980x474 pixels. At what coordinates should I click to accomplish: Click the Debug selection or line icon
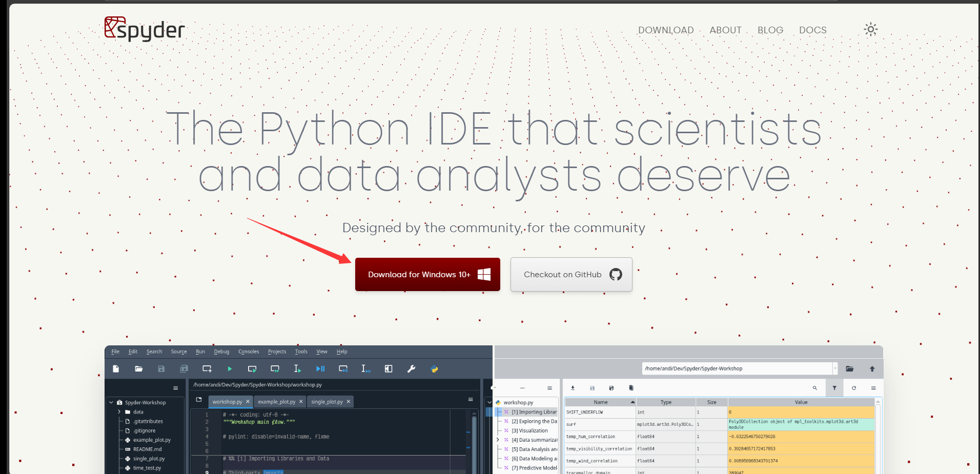(x=365, y=368)
